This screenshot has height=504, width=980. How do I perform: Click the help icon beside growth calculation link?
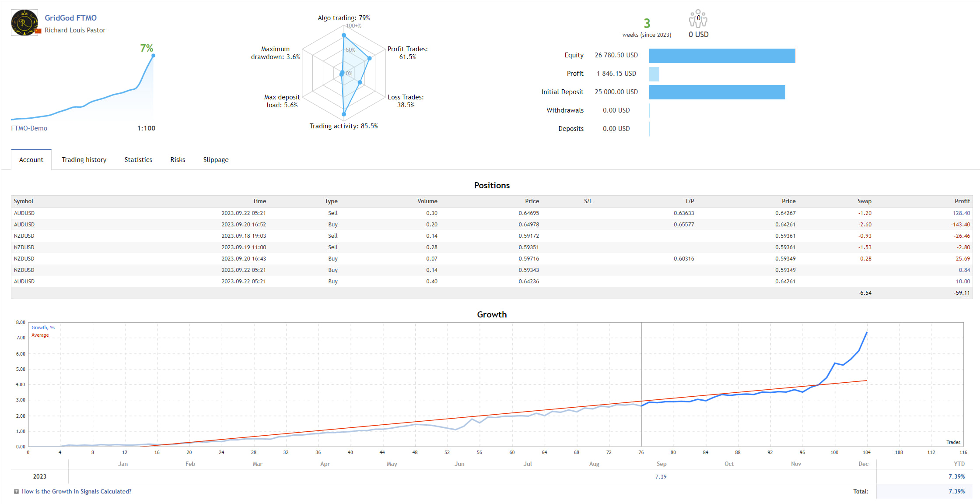point(16,492)
